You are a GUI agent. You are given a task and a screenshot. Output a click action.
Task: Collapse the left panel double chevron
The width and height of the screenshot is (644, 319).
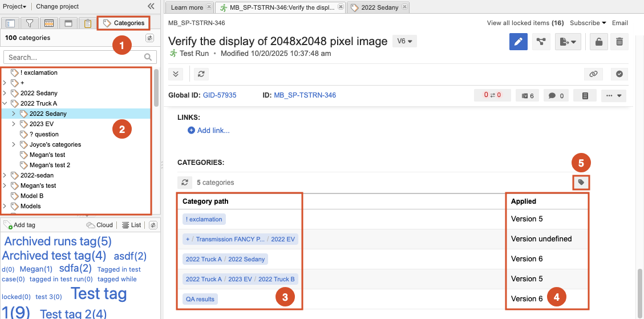(x=151, y=6)
